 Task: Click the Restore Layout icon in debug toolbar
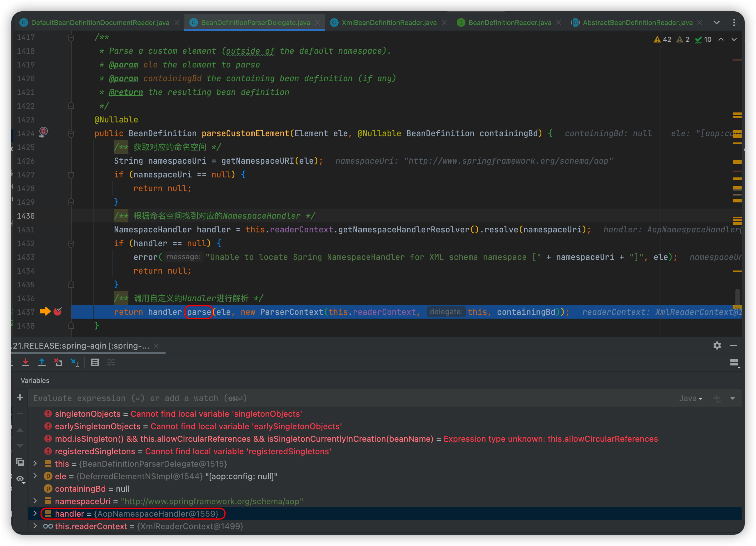[734, 363]
